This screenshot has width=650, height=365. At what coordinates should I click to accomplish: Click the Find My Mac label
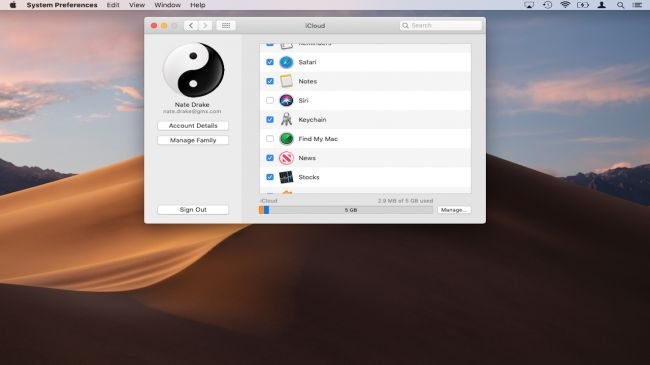tap(318, 139)
